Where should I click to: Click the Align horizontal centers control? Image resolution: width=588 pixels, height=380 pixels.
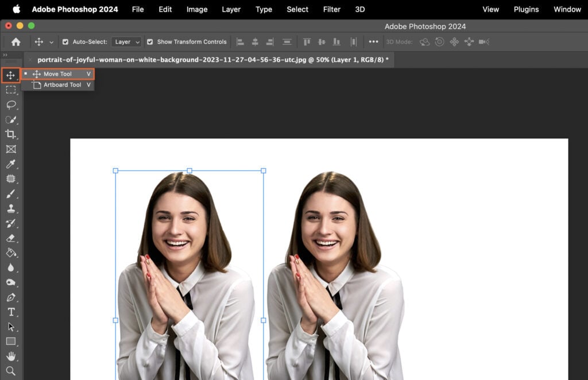(256, 41)
